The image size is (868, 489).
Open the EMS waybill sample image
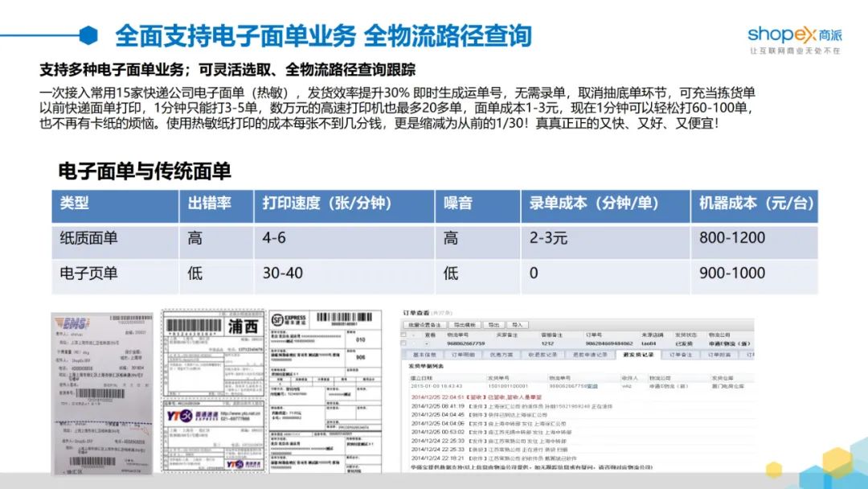(x=102, y=394)
